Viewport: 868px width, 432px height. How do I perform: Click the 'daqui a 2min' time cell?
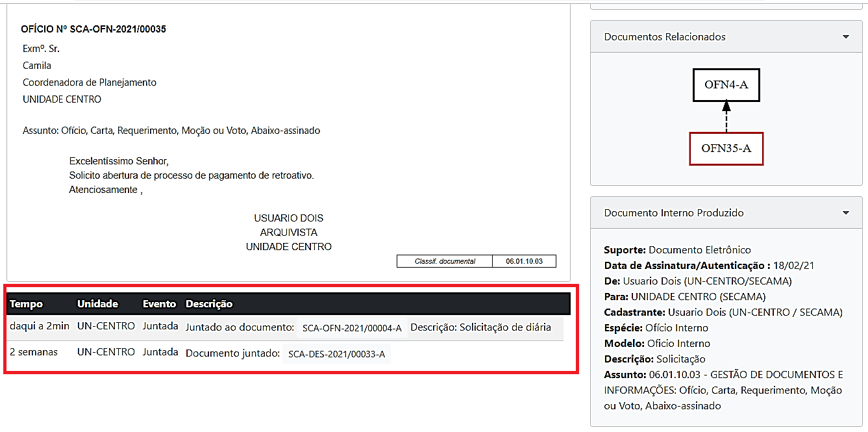click(x=39, y=326)
